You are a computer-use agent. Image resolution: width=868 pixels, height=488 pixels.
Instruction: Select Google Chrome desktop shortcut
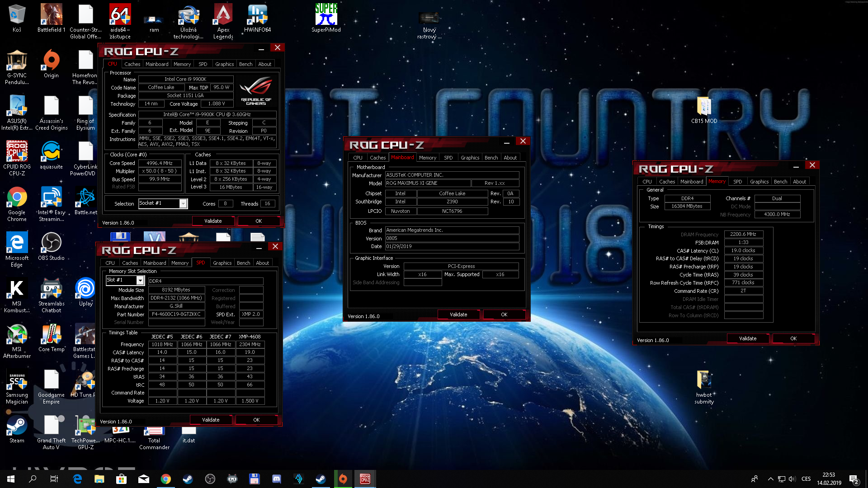(17, 204)
